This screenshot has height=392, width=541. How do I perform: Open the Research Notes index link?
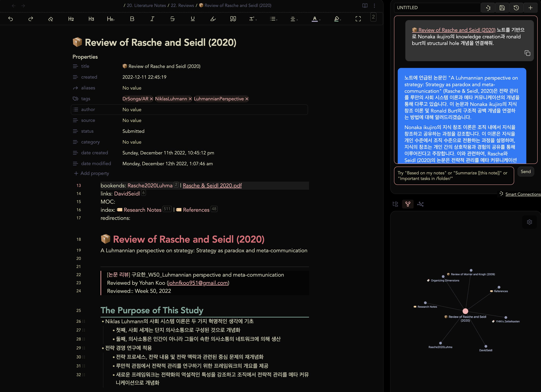pos(142,210)
